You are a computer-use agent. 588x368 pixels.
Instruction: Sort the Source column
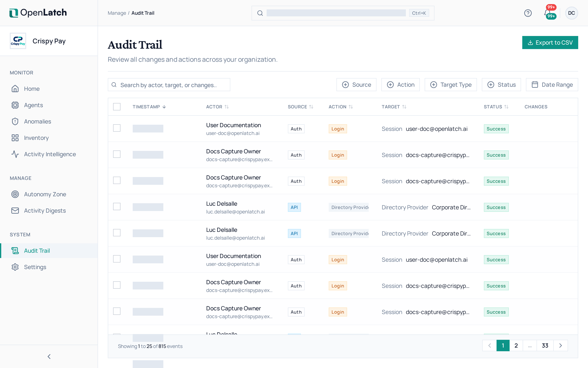point(311,107)
